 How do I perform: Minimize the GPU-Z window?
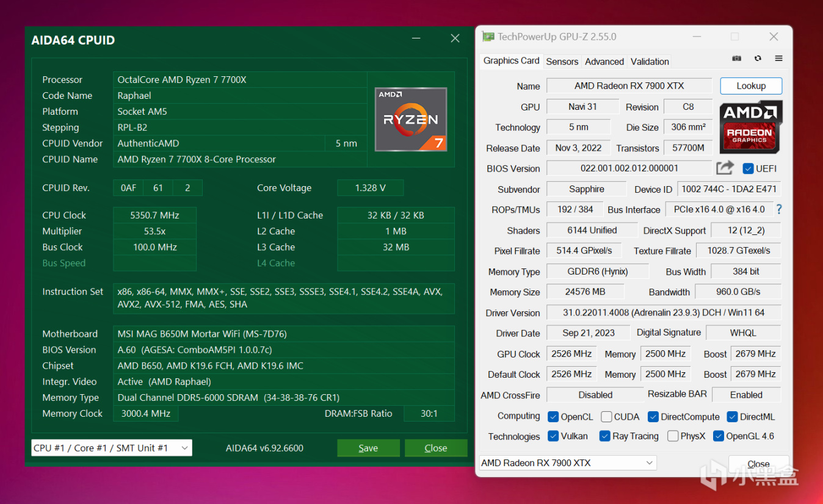click(x=696, y=37)
